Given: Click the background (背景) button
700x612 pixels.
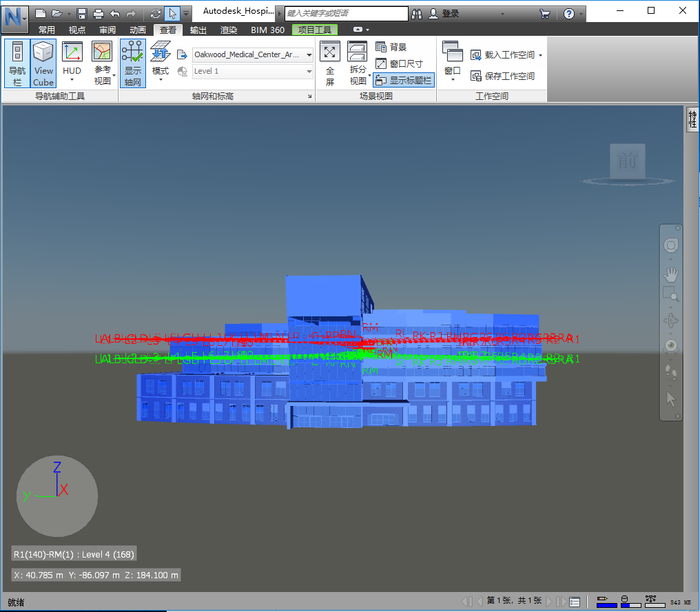Looking at the screenshot, I should (391, 47).
